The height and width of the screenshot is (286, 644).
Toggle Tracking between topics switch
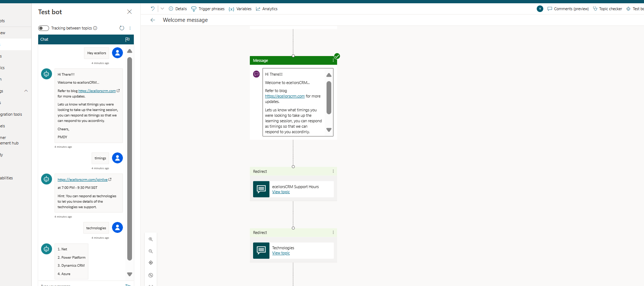[x=44, y=28]
